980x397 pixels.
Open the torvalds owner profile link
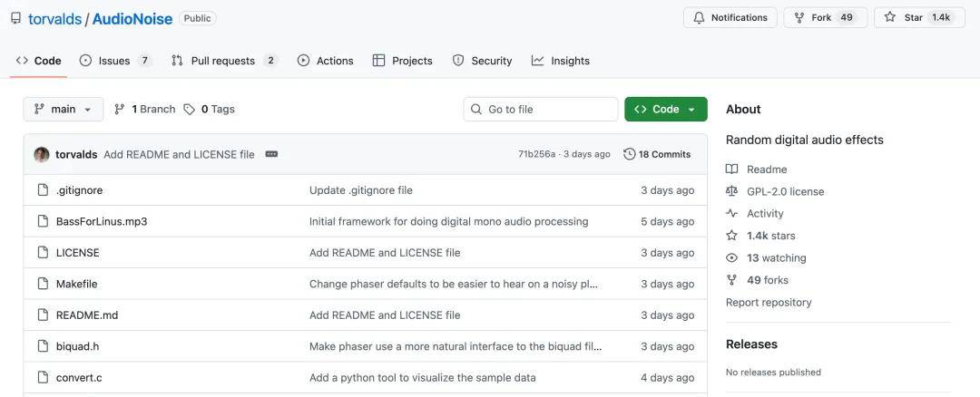pos(54,19)
